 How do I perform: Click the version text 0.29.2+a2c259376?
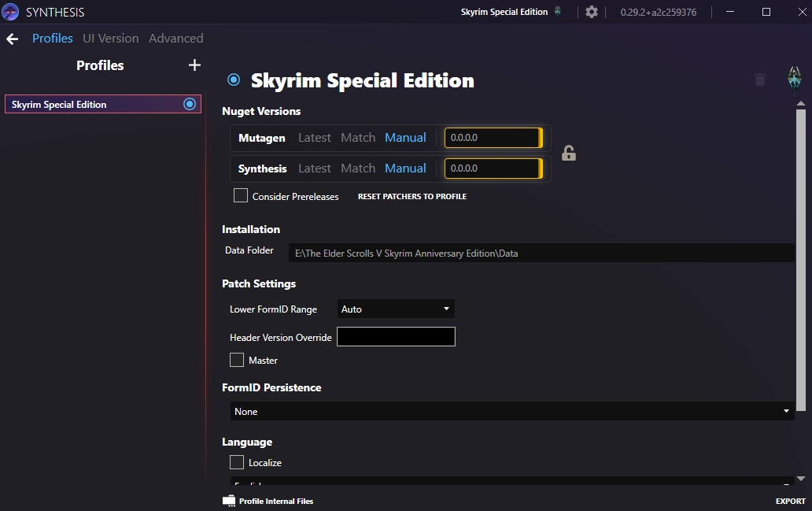click(659, 12)
